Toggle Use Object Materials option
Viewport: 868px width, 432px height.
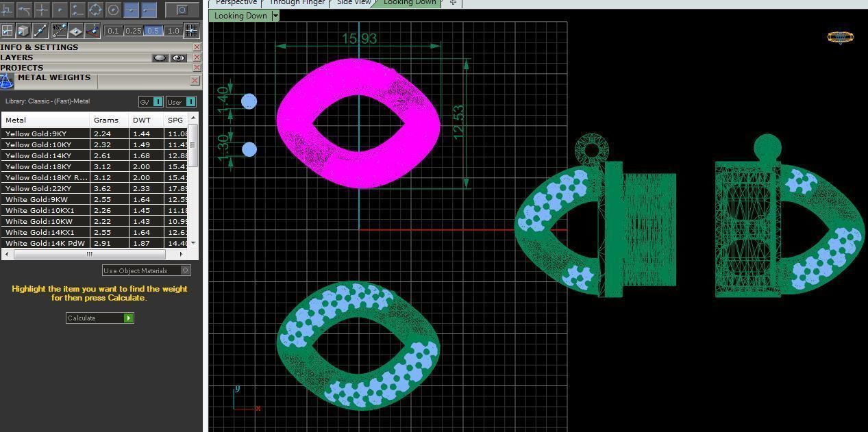pyautogui.click(x=147, y=270)
